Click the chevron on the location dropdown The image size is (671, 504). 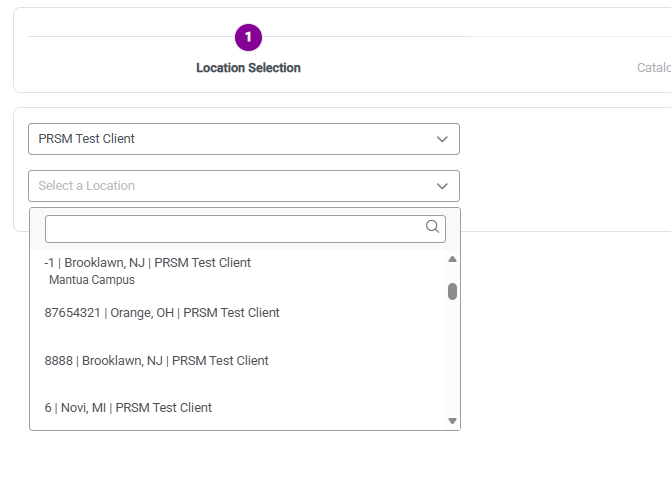point(442,187)
